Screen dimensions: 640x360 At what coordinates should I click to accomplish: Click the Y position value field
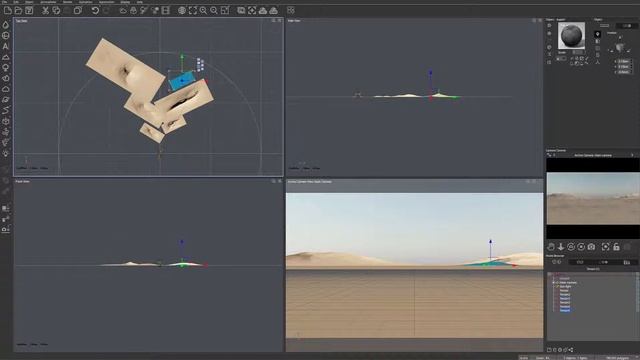point(624,67)
